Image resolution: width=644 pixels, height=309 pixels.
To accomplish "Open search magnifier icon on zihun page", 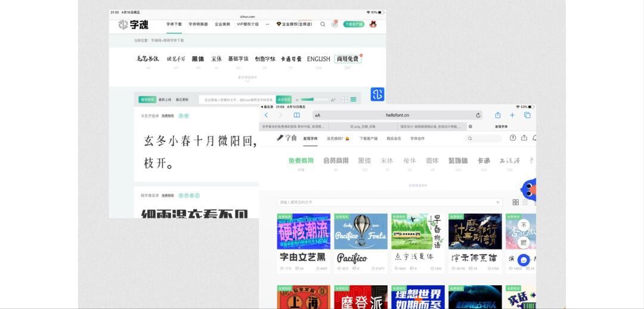I will (323, 24).
